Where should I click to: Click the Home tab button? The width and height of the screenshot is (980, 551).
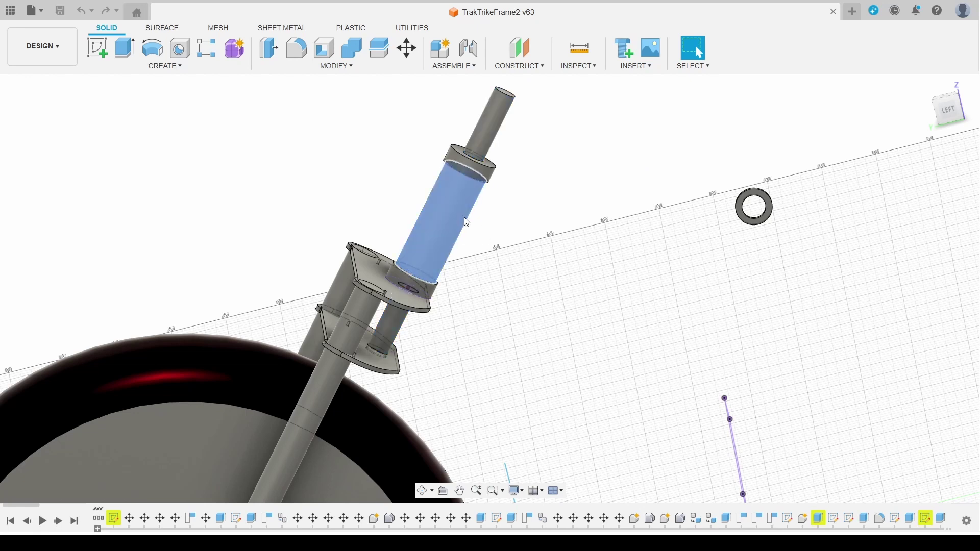click(136, 12)
